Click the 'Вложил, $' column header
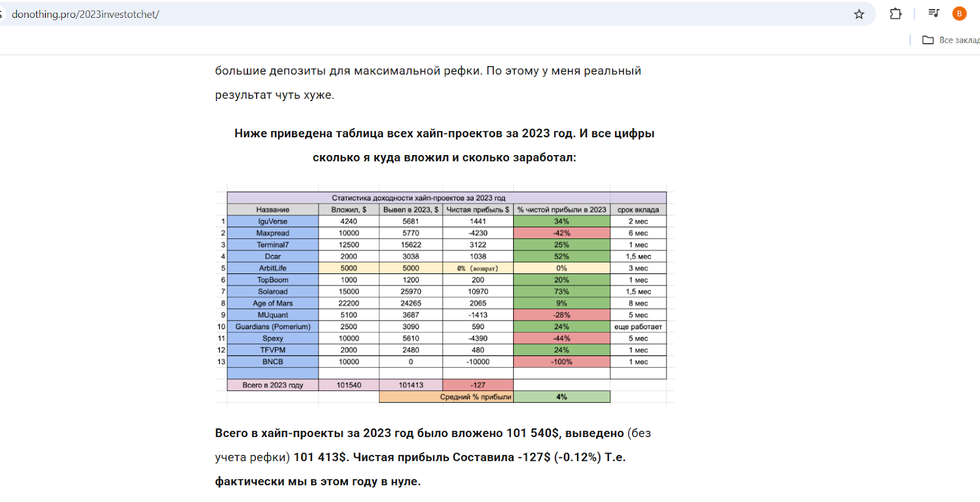The image size is (980, 502). click(349, 210)
